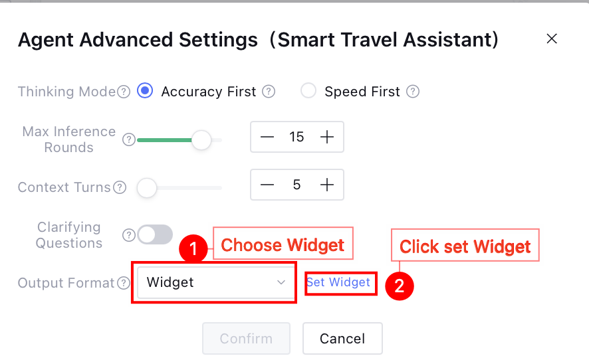Click the Max Inference Rounds slider handle
This screenshot has width=589, height=364.
[201, 140]
